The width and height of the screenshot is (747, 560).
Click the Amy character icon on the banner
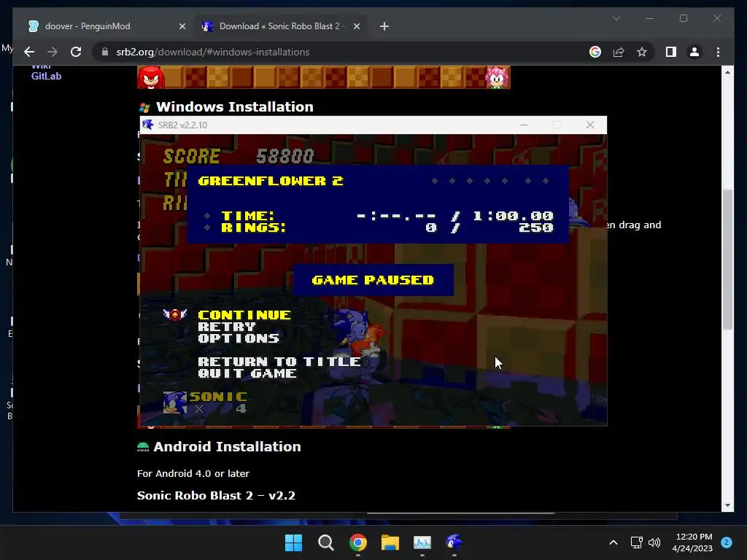click(x=497, y=77)
